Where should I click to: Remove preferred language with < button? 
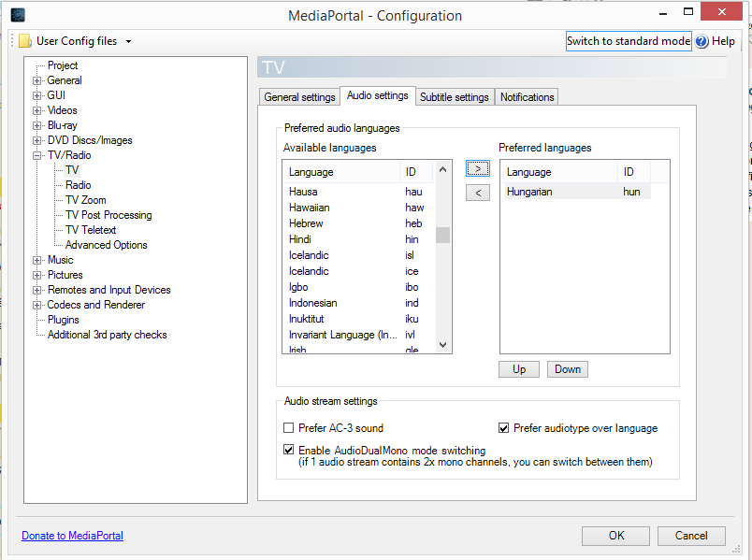[478, 193]
